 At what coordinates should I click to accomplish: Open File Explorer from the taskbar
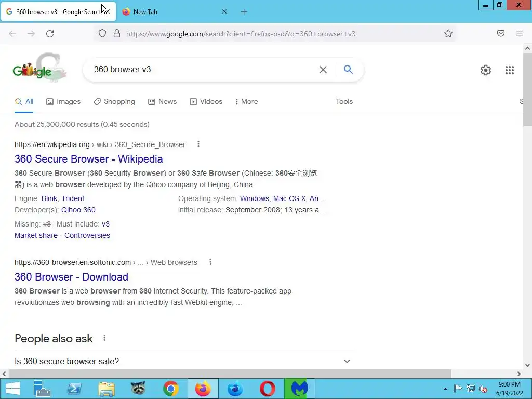107,389
